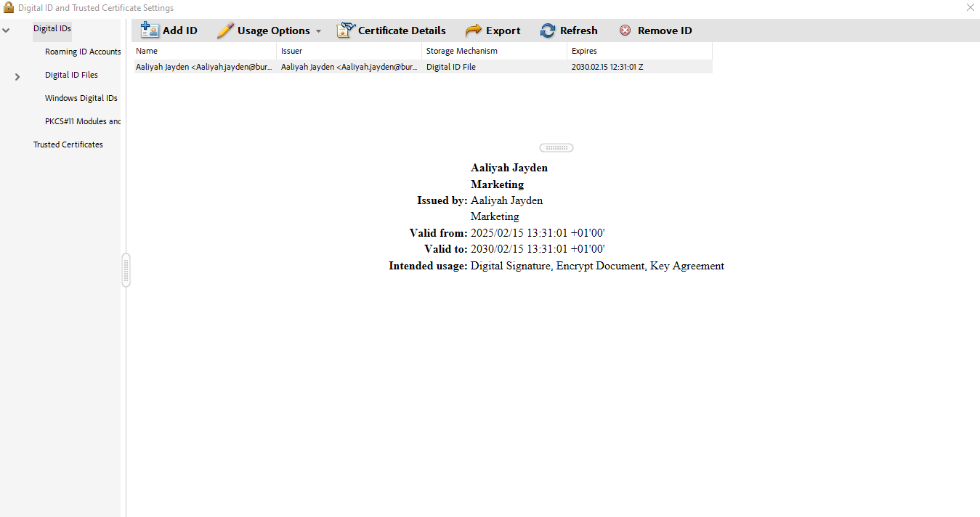Viewport: 980px width, 517px height.
Task: Click the Refresh arrows icon
Action: pos(548,30)
